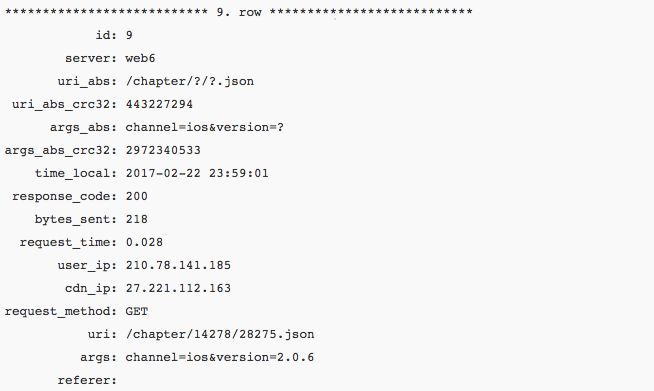Viewport: 654px width, 391px height.
Task: Click the time_local timestamp 2017-02-22 23:59:01
Action: [x=197, y=173]
